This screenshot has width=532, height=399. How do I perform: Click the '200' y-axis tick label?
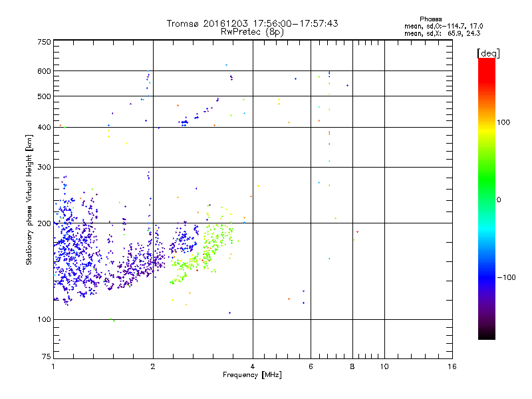pos(44,223)
